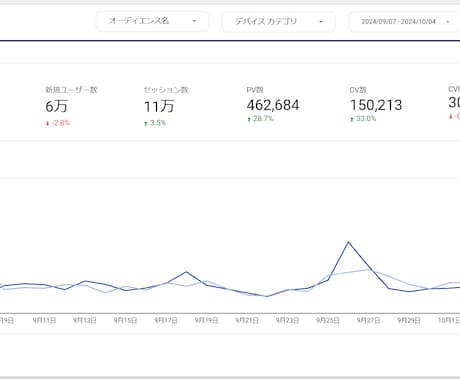Open the デバイスカテゴリ dropdown
This screenshot has height=380, width=460.
(x=278, y=22)
